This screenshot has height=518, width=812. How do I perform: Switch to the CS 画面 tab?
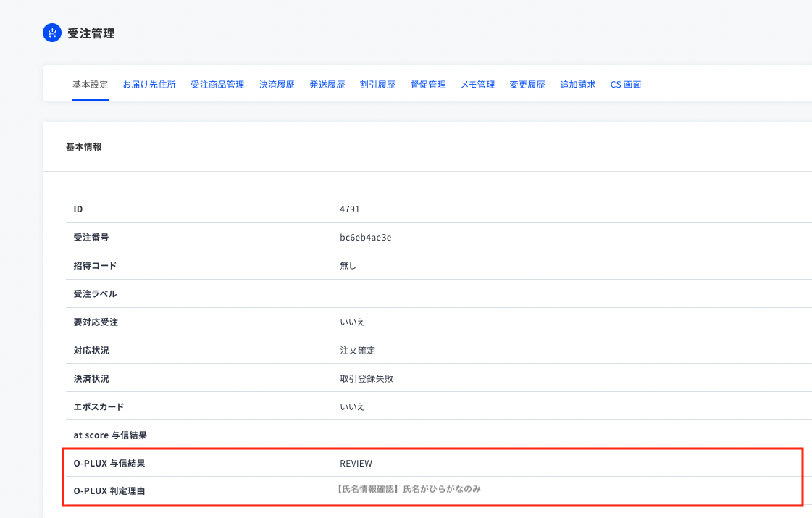click(x=626, y=85)
